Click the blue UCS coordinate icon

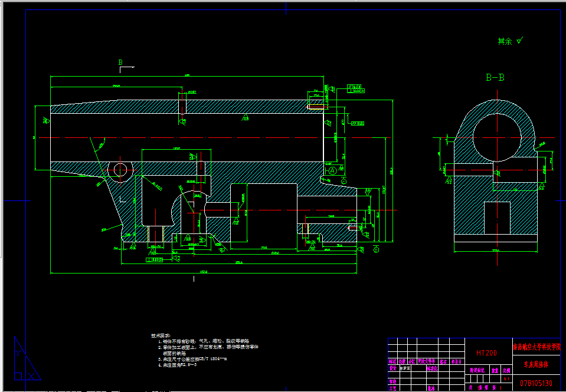click(x=27, y=358)
